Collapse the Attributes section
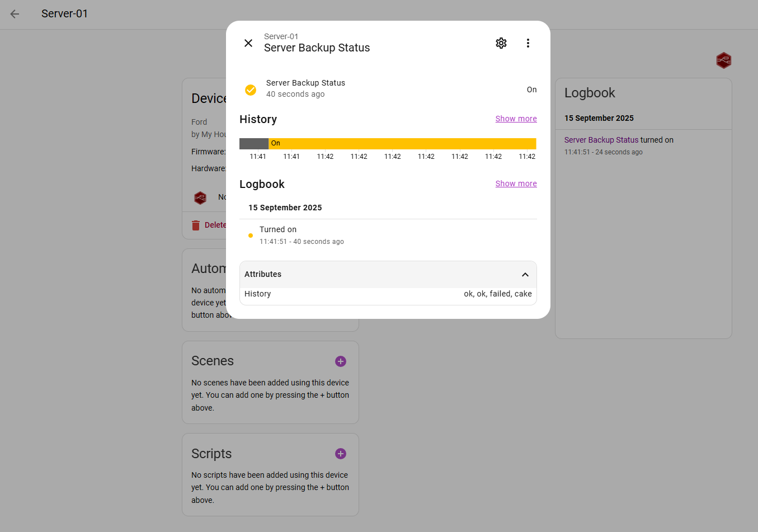Screen dimensions: 758x532 [x=525, y=275]
